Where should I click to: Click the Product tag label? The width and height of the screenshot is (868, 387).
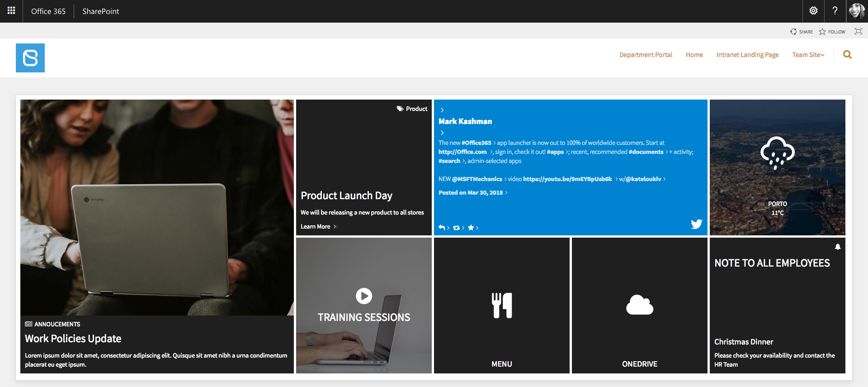click(412, 109)
